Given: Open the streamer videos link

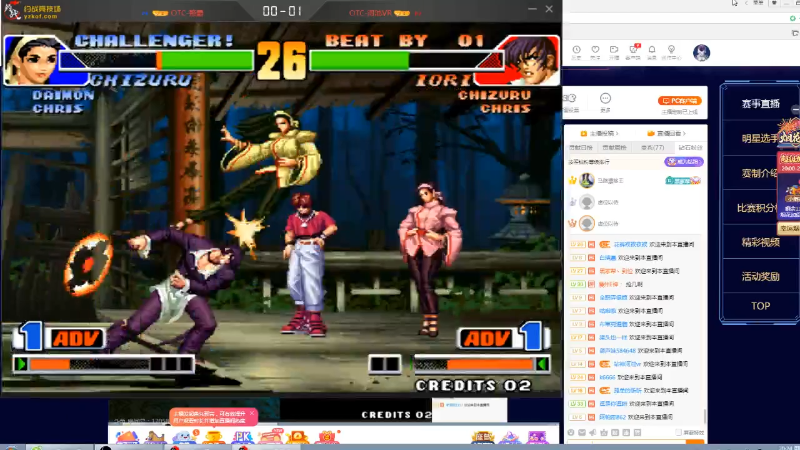Looking at the screenshot, I should (600, 134).
